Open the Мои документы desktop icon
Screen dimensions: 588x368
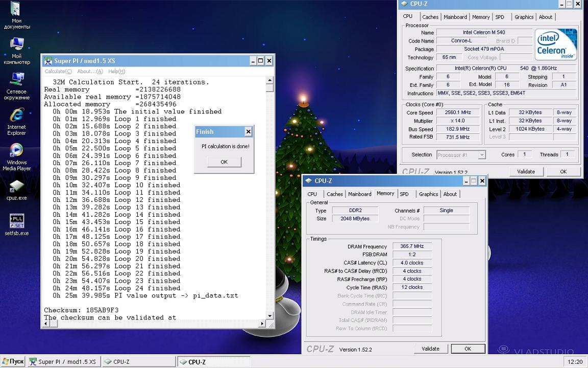pyautogui.click(x=16, y=16)
